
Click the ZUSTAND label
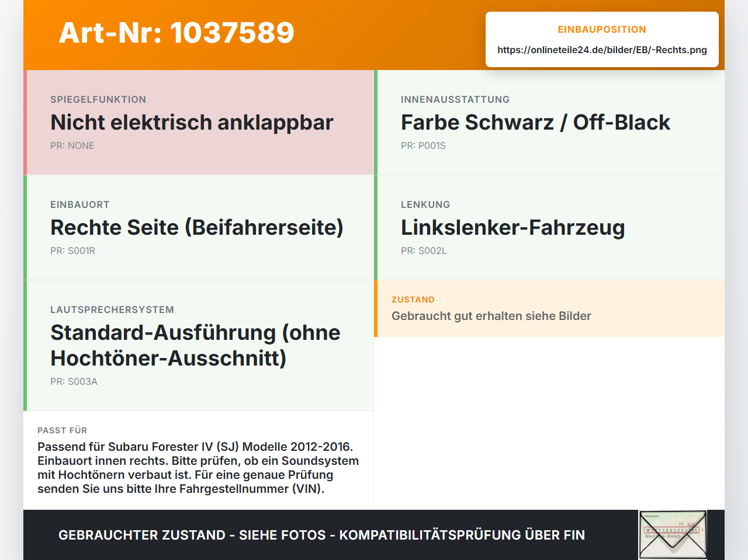pos(413,300)
